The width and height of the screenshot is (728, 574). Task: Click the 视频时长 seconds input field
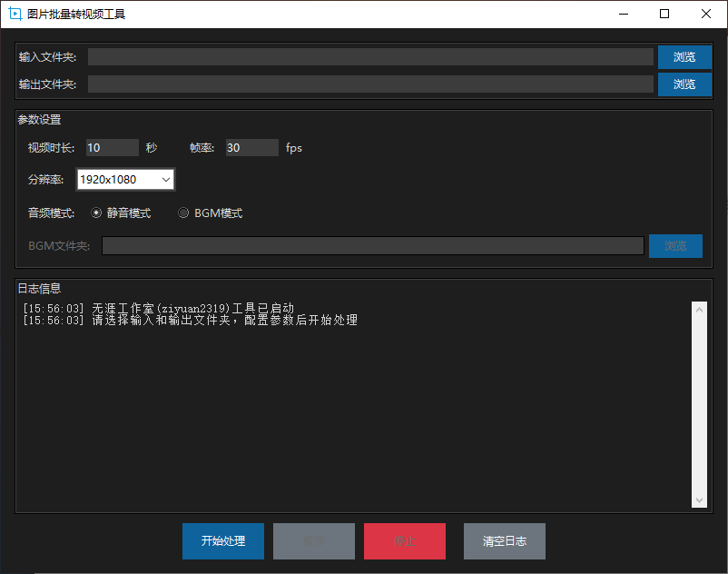click(112, 148)
